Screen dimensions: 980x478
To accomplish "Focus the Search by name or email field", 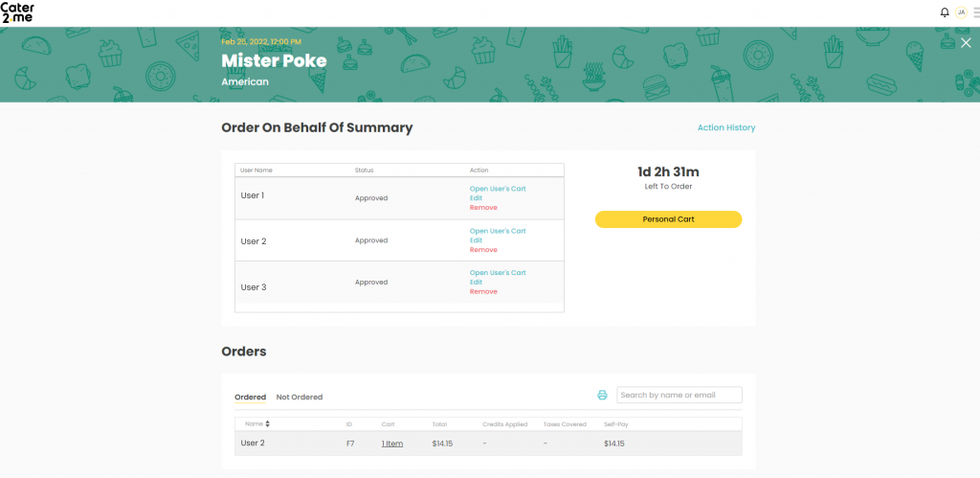I will 679,395.
